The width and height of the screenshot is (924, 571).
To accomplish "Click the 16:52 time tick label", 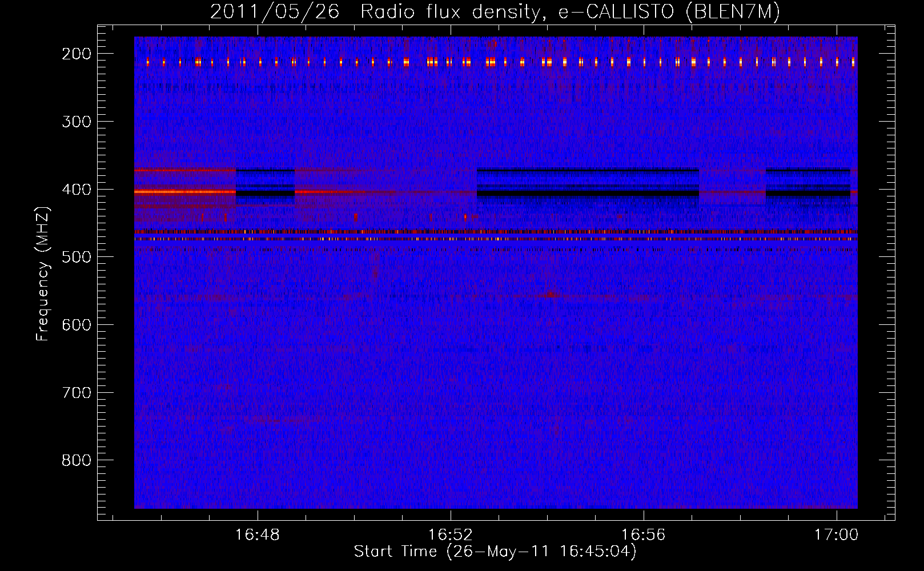I will 451,535.
